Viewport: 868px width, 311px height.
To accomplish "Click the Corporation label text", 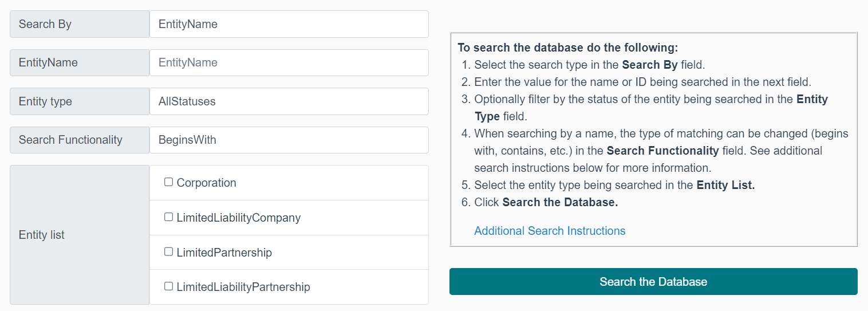I will coord(206,183).
